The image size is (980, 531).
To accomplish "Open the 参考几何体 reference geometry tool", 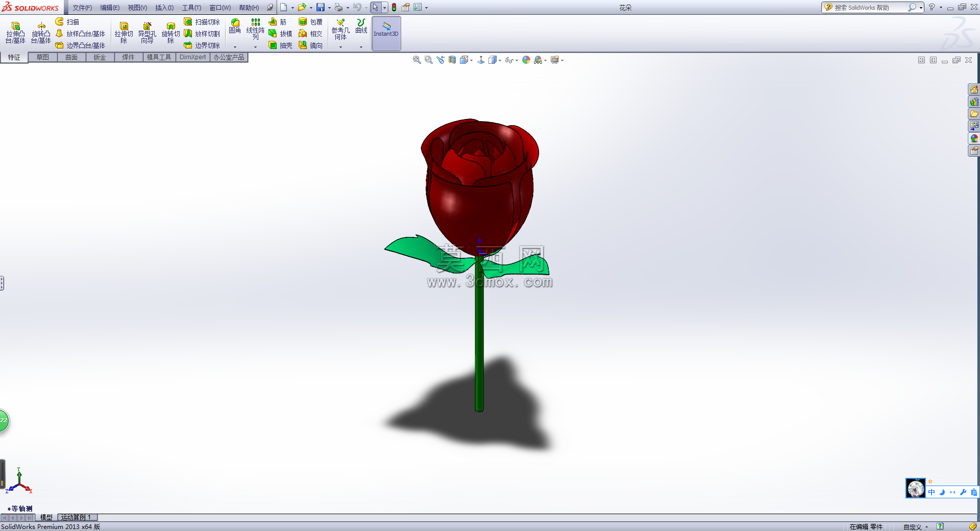I will pyautogui.click(x=340, y=29).
